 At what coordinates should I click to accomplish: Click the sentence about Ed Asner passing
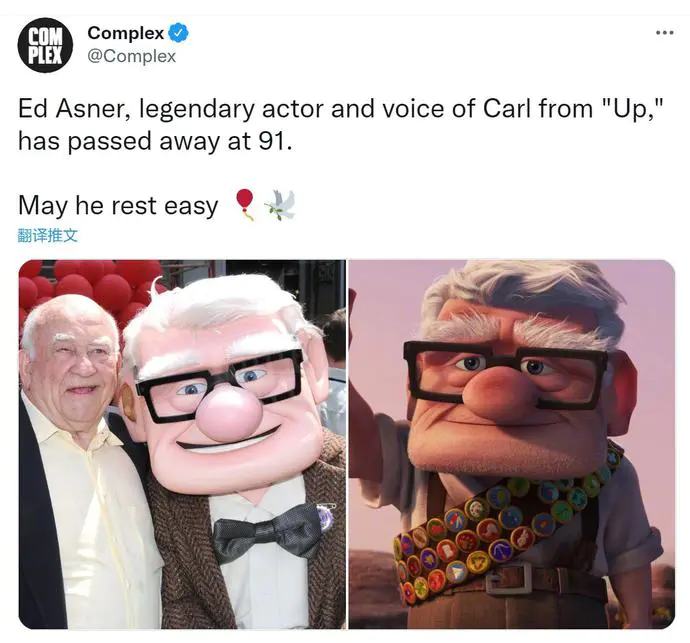[340, 125]
